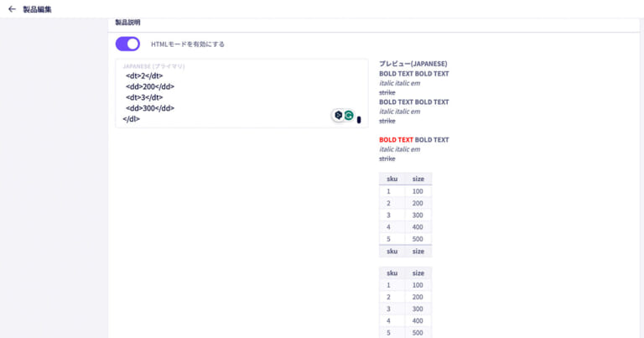Select the 500 cell in first preview table
This screenshot has height=338, width=644.
coord(418,238)
